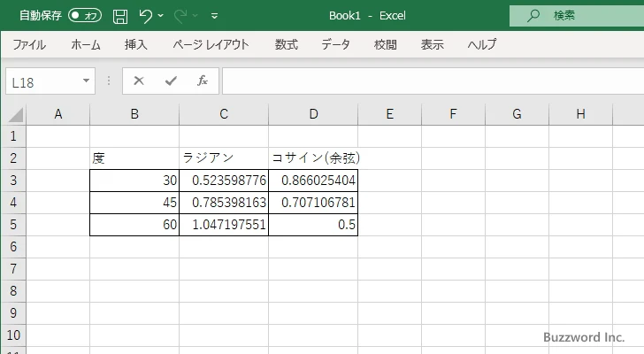Click the Save floppy disk icon

coord(120,16)
